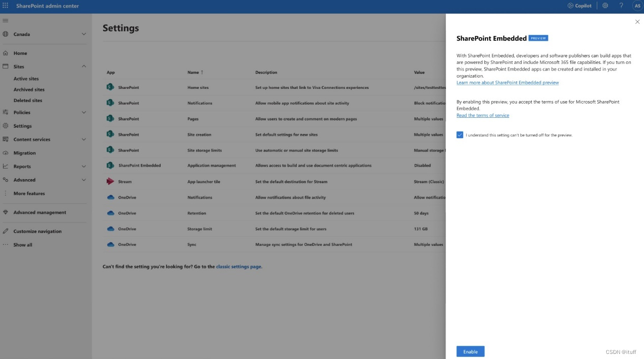Screen dimensions: 644x359
Task: Open the classic settings page link
Action: point(238,267)
